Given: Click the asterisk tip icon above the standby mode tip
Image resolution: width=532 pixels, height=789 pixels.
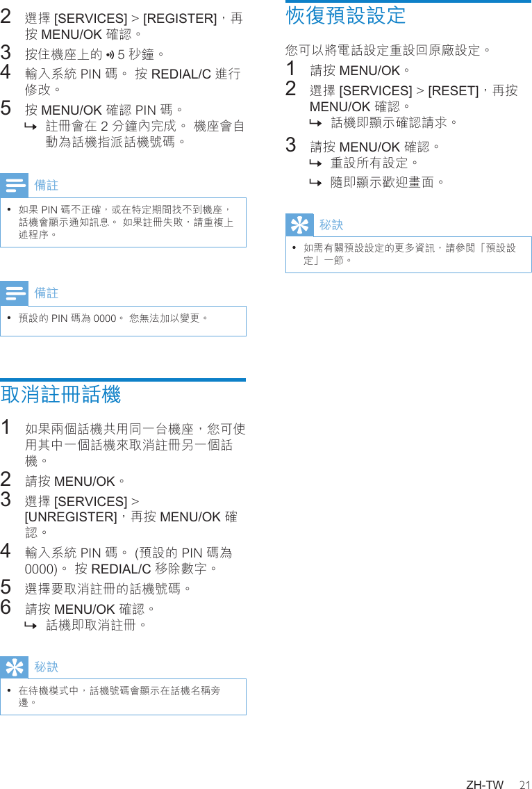Looking at the screenshot, I should 14,667.
